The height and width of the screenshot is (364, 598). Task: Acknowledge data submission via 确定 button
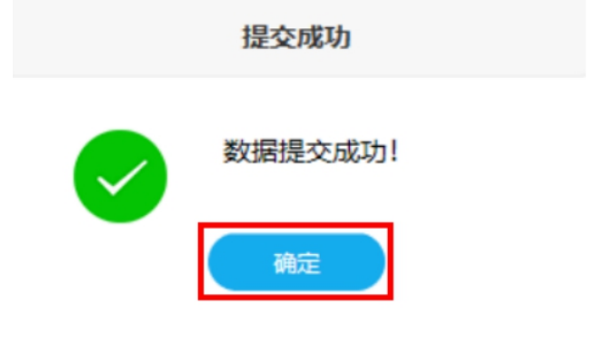pyautogui.click(x=296, y=262)
